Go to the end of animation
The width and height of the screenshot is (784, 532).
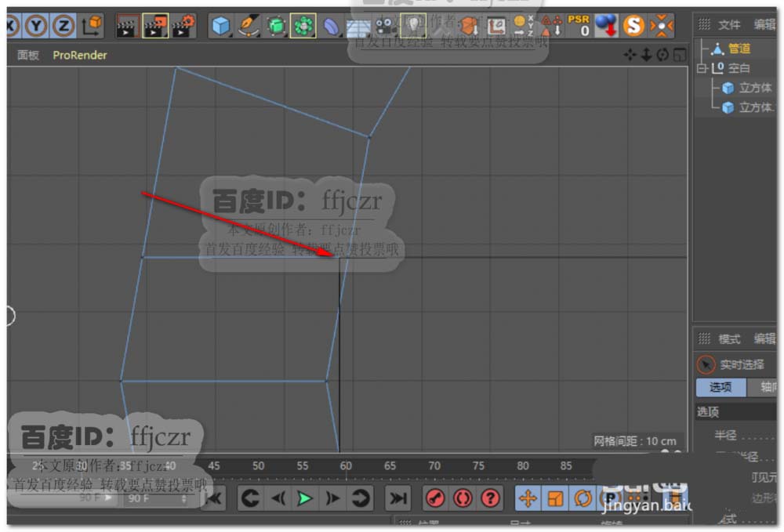point(398,498)
